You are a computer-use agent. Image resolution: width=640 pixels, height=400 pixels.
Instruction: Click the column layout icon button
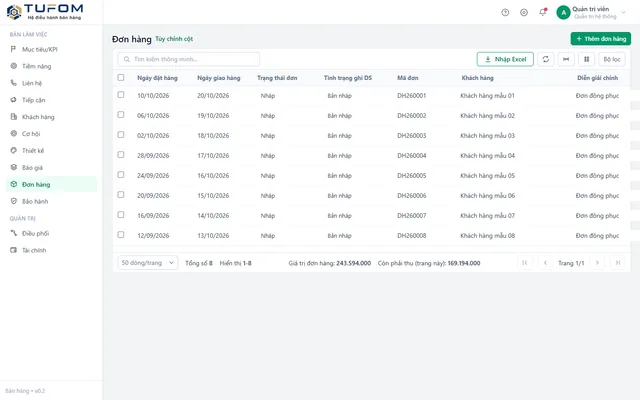pos(586,59)
